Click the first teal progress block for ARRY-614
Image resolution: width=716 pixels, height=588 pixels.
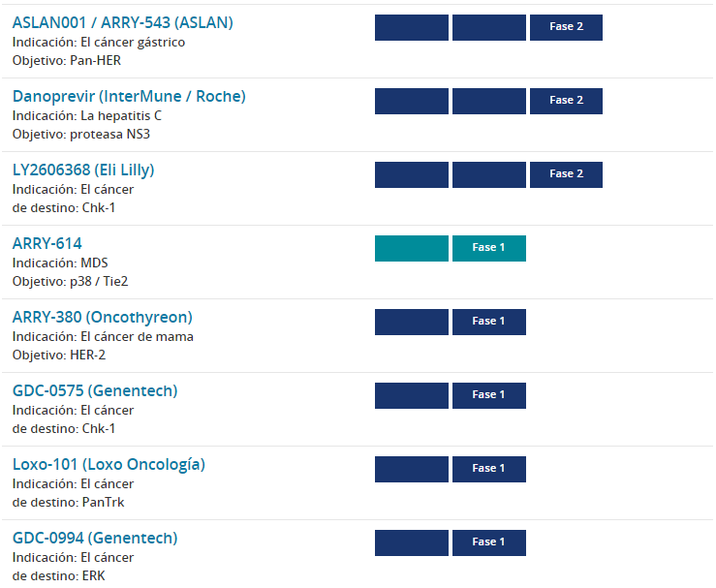coord(412,248)
